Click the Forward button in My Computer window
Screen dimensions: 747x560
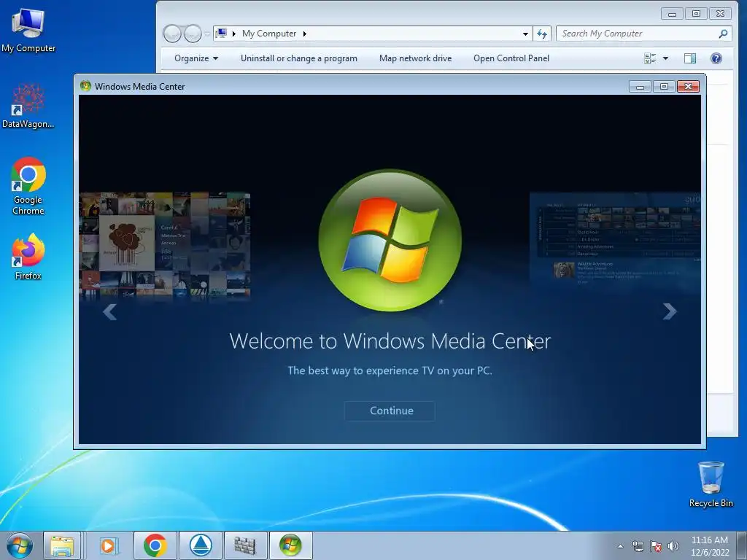click(x=193, y=34)
